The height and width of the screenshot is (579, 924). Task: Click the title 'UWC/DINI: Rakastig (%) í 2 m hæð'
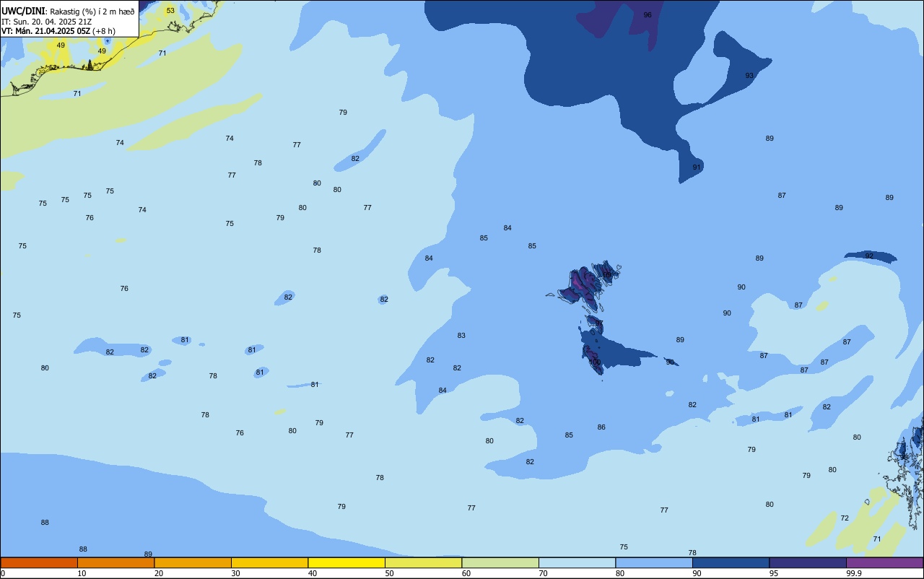68,12
